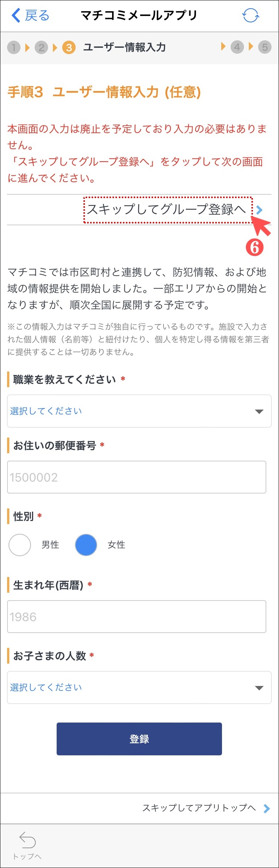Tap the マチコミメールアプリ header title
The width and height of the screenshot is (279, 868).
[139, 15]
